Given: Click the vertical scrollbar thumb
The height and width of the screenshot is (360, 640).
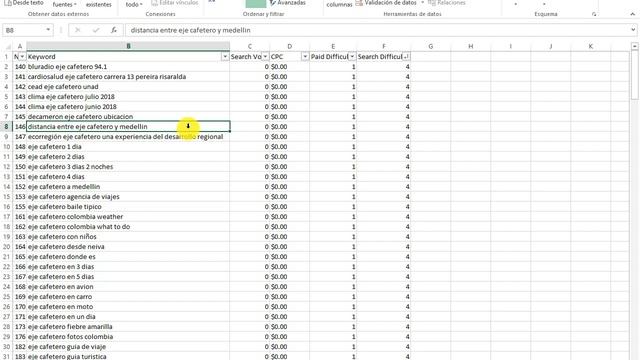Looking at the screenshot, I should coord(635,75).
